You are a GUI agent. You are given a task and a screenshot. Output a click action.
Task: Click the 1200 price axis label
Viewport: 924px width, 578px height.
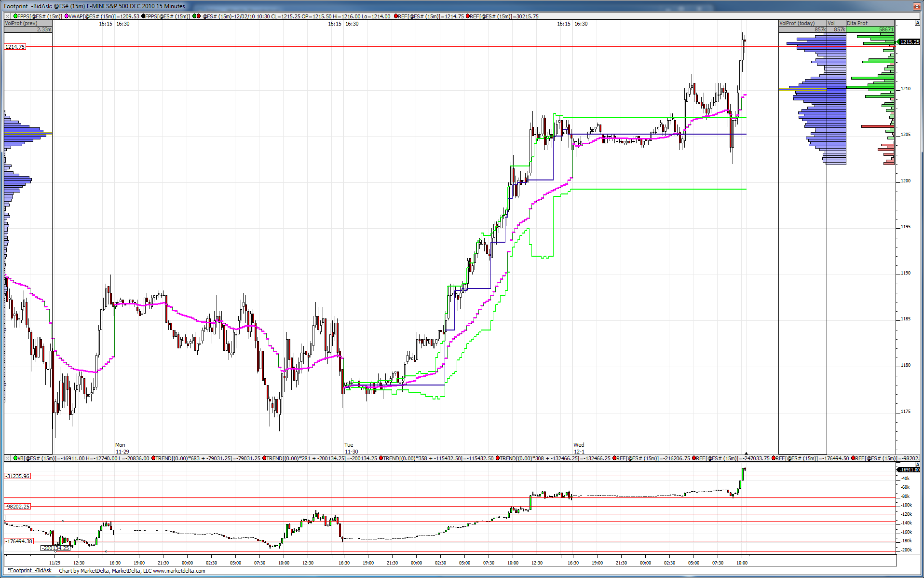tap(906, 181)
